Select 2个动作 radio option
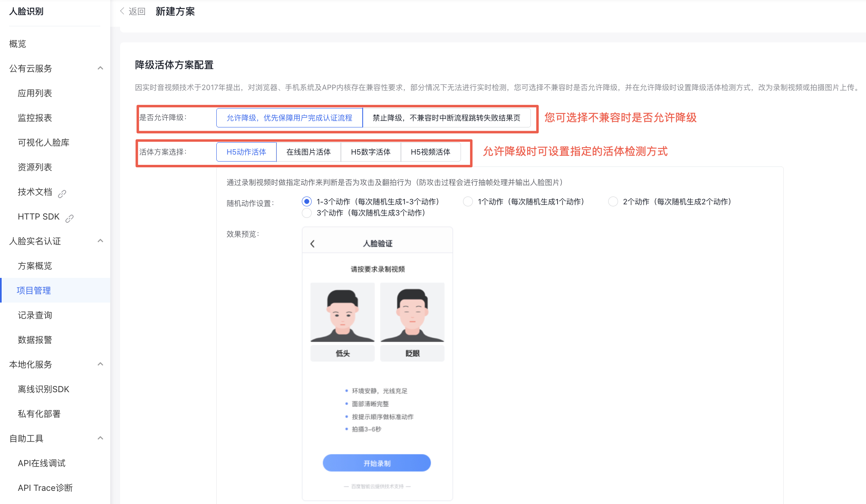866x504 pixels. (613, 201)
